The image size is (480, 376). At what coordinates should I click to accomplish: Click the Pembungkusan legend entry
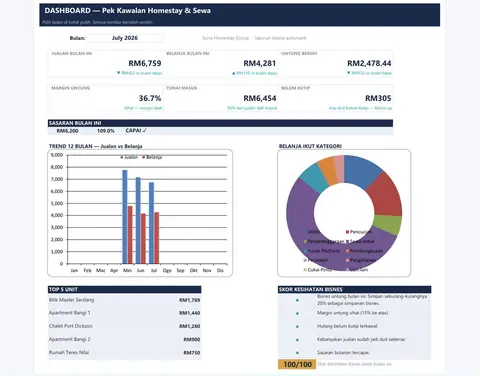pyautogui.click(x=364, y=251)
